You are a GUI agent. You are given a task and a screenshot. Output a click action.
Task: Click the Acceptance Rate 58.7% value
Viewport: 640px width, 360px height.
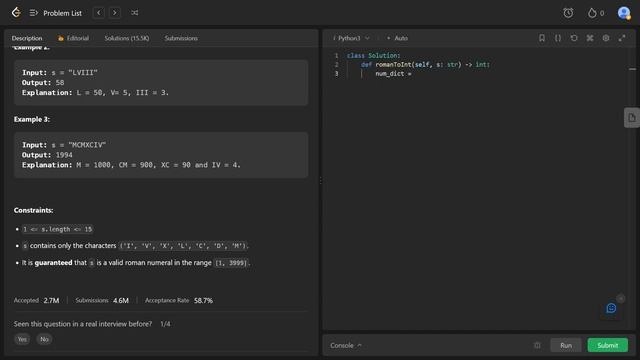click(203, 300)
